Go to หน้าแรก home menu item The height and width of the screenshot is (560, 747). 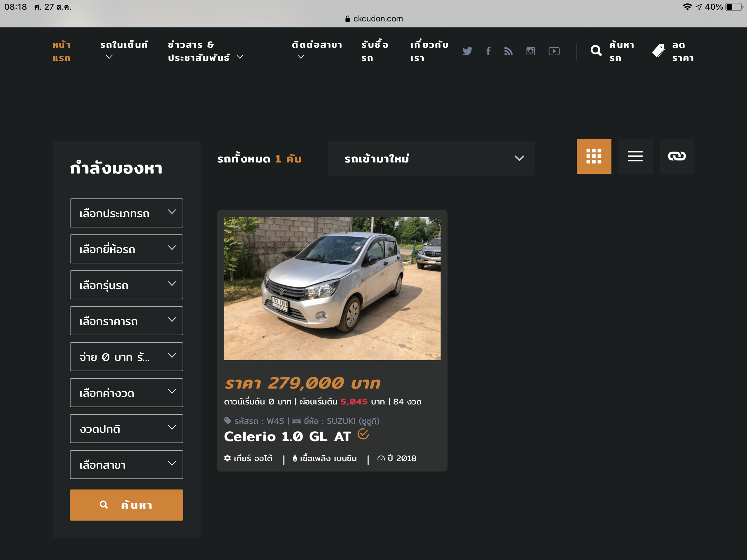point(62,51)
